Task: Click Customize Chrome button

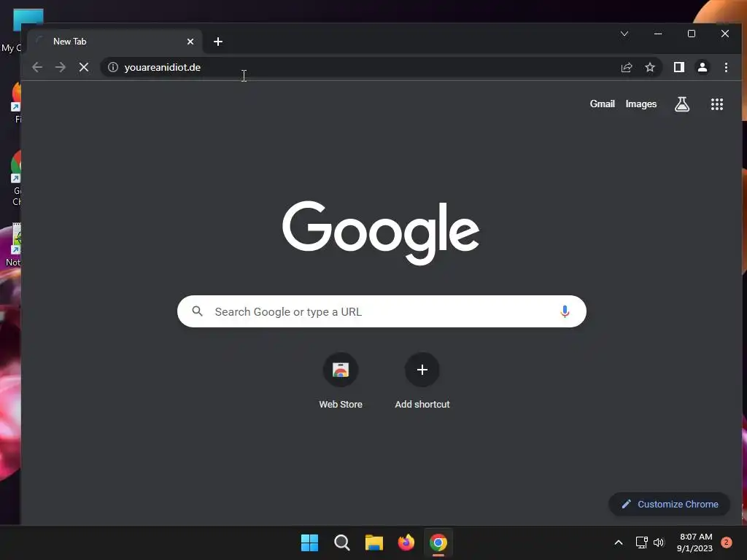Action: (x=670, y=504)
